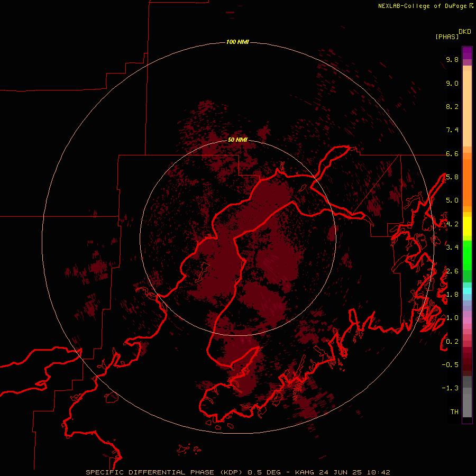
Task: Click the radar product title caption at bottom
Action: pyautogui.click(x=237, y=472)
